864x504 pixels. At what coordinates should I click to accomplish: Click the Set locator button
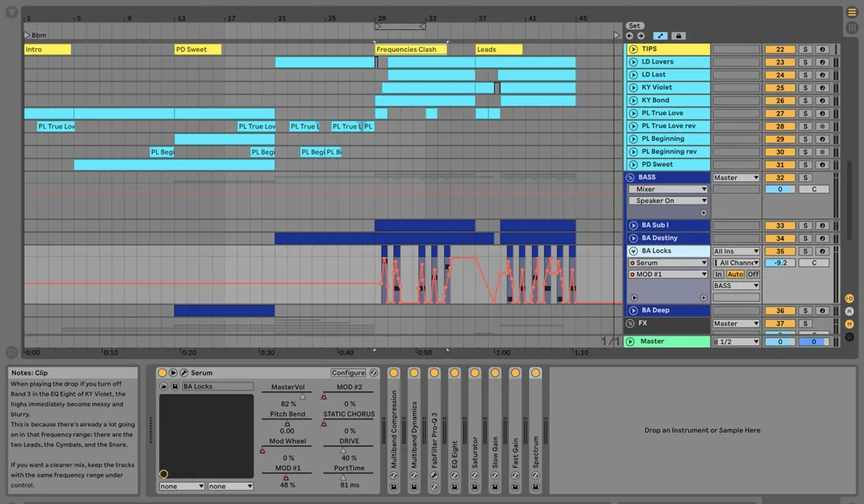pyautogui.click(x=634, y=26)
